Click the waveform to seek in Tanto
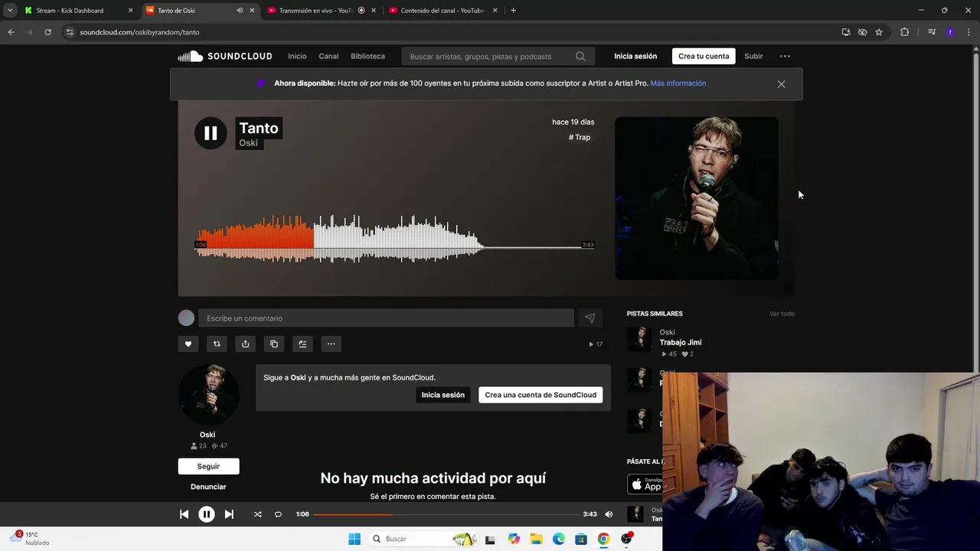The height and width of the screenshot is (551, 980). point(394,239)
